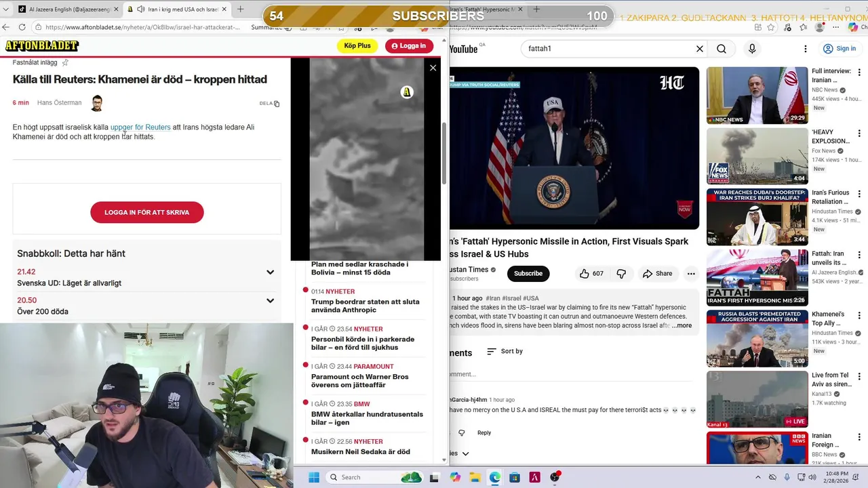The width and height of the screenshot is (868, 488).
Task: Open more actions (three dots) under the video
Action: [x=691, y=274]
